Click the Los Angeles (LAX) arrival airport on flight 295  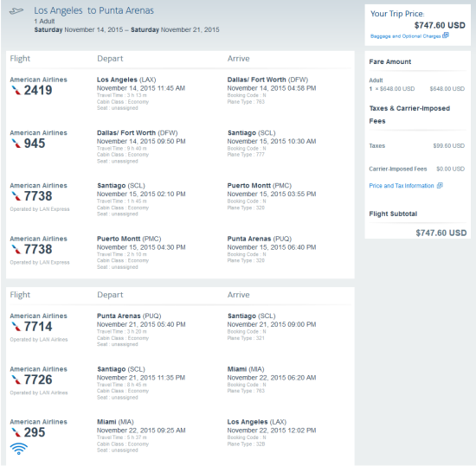click(257, 422)
